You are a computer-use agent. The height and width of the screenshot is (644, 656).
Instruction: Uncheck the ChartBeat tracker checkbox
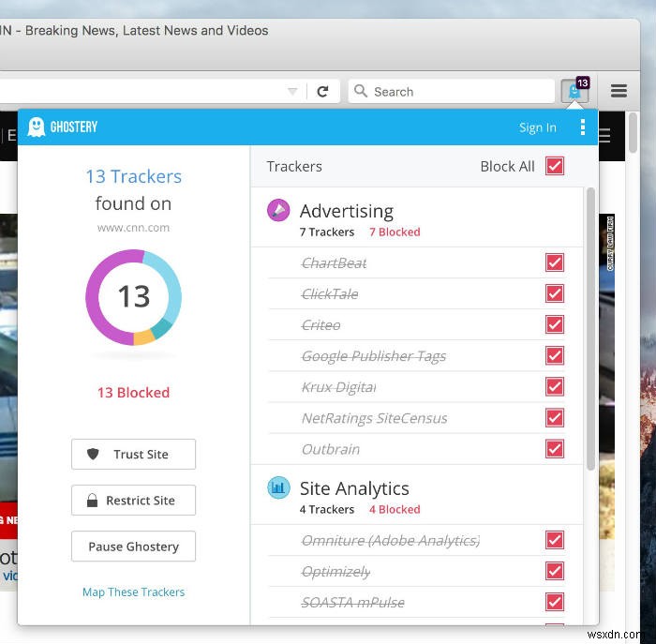pos(555,262)
